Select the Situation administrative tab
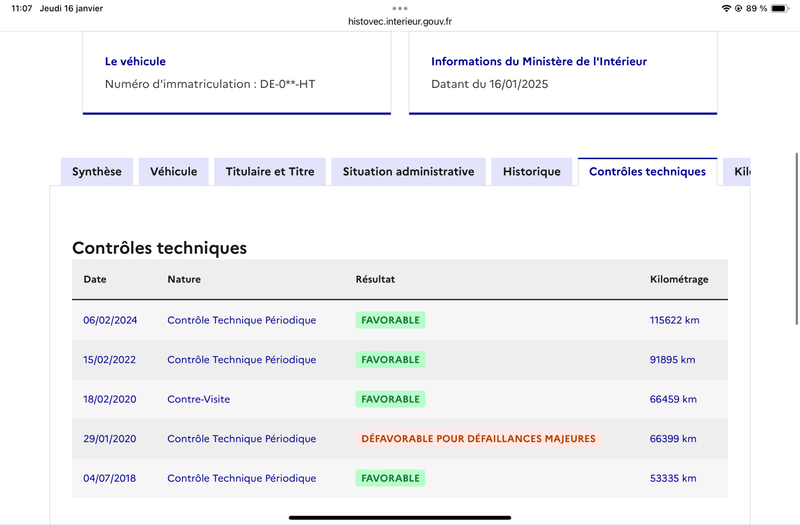 coord(408,171)
